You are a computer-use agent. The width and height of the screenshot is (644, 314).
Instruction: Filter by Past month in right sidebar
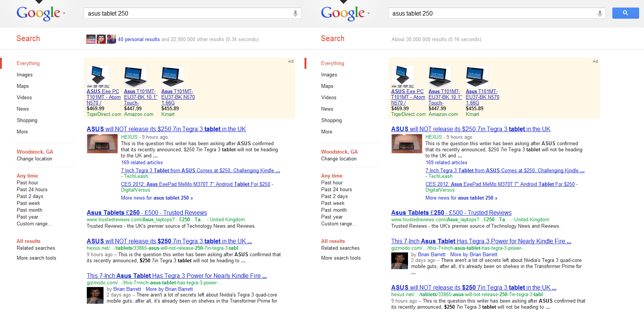coord(334,210)
